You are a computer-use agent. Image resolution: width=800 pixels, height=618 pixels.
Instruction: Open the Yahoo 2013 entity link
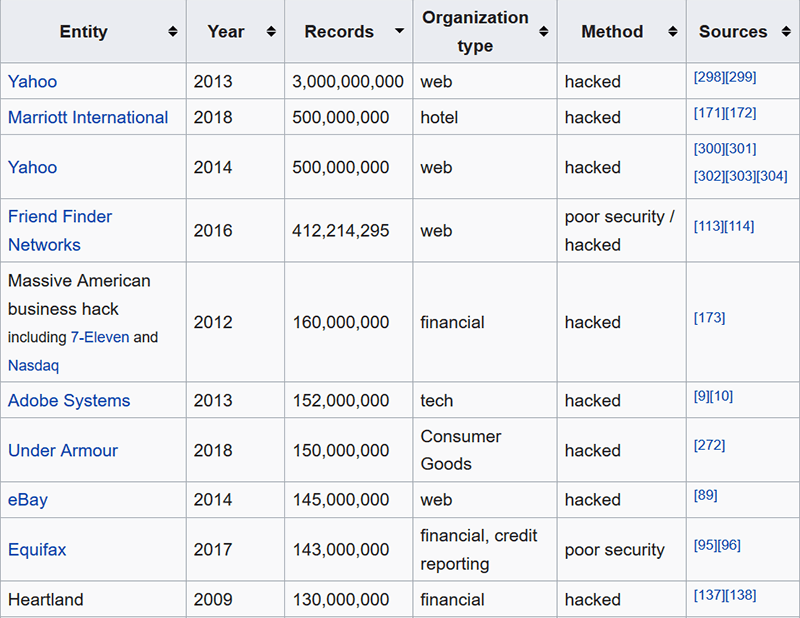click(x=32, y=81)
